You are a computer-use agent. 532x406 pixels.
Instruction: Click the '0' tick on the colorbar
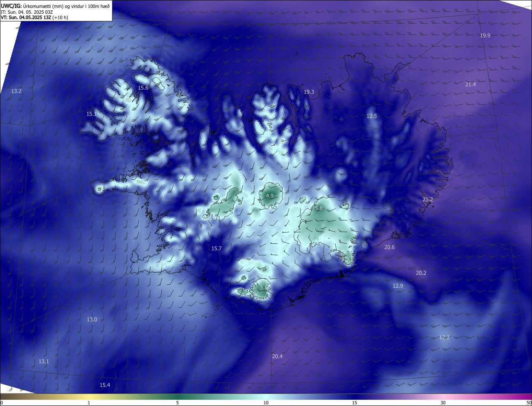coord(2,403)
